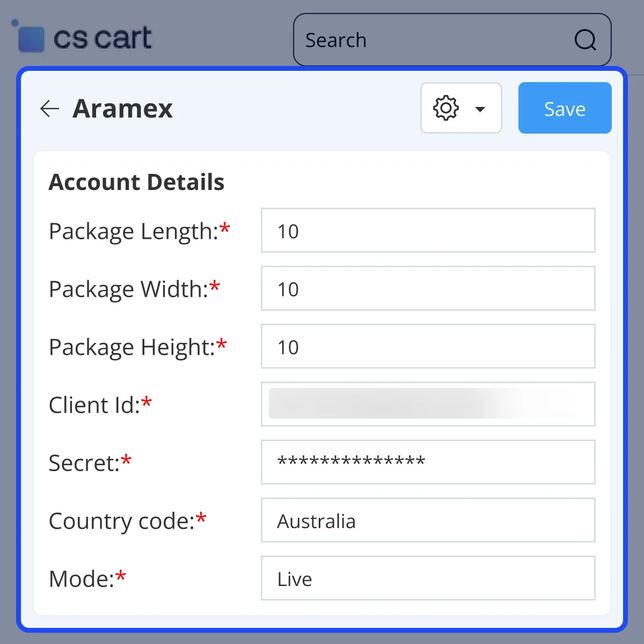The width and height of the screenshot is (644, 644).
Task: Click the Package Length label
Action: [x=134, y=231]
